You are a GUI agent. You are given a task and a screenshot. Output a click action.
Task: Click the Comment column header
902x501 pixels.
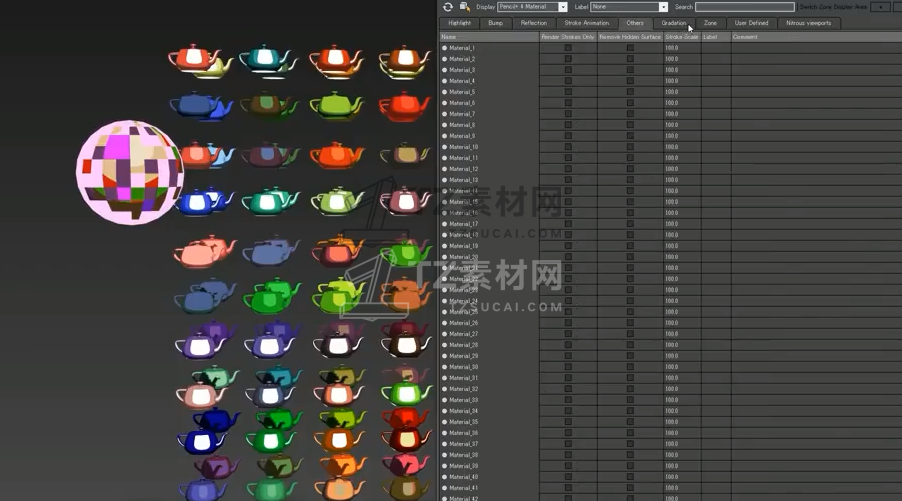[x=816, y=37]
